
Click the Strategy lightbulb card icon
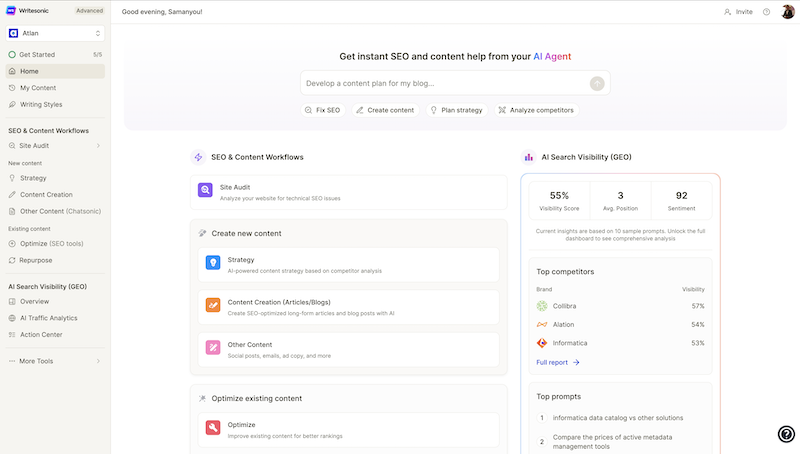pos(213,263)
